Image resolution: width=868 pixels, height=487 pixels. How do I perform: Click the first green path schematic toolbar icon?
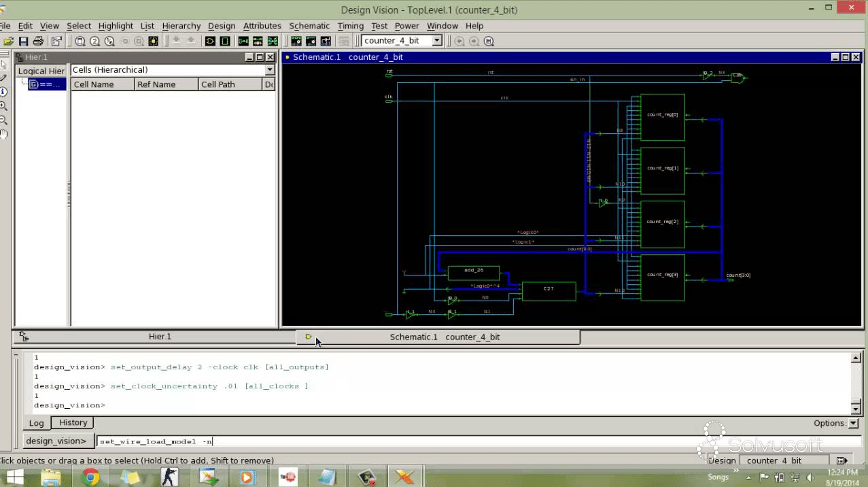[243, 41]
